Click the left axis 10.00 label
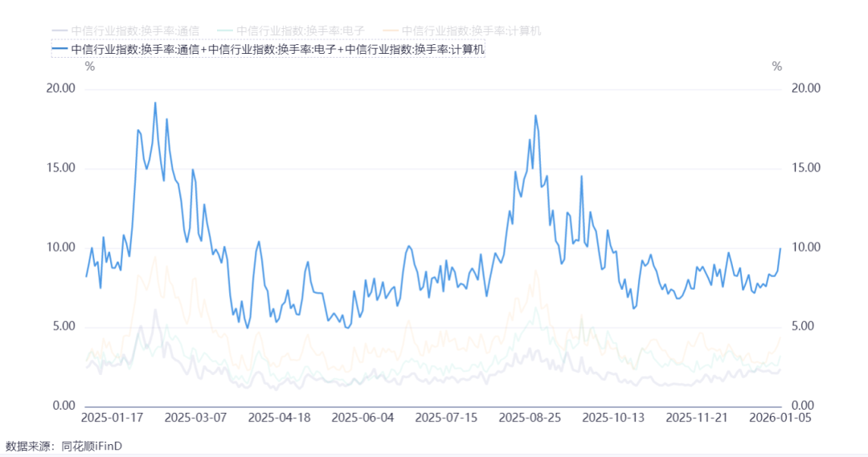The width and height of the screenshot is (868, 457). [61, 247]
